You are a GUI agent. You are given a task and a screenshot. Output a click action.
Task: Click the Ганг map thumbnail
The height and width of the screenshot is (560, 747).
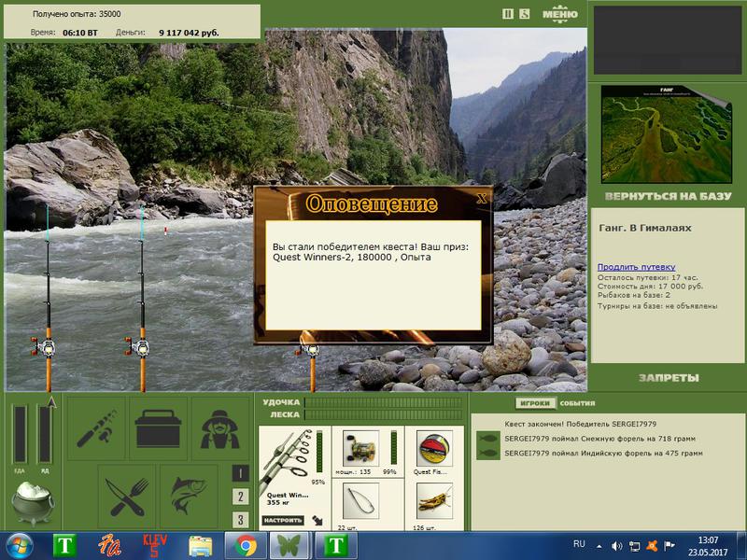(666, 134)
